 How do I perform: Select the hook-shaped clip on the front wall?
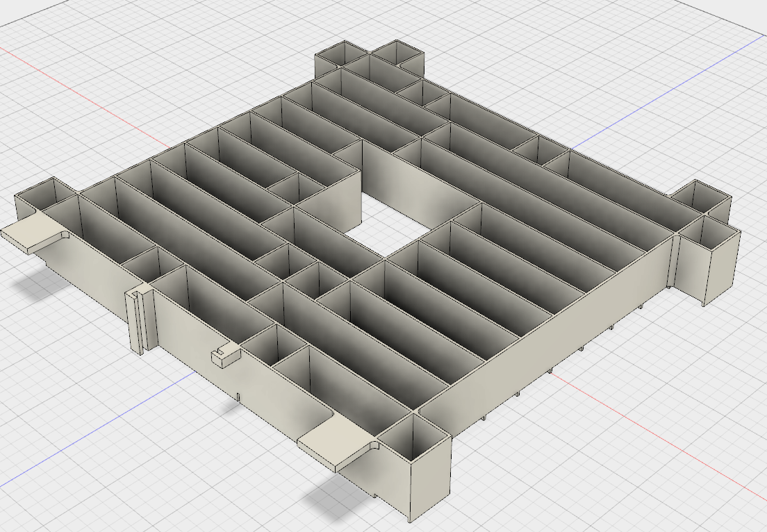point(226,354)
